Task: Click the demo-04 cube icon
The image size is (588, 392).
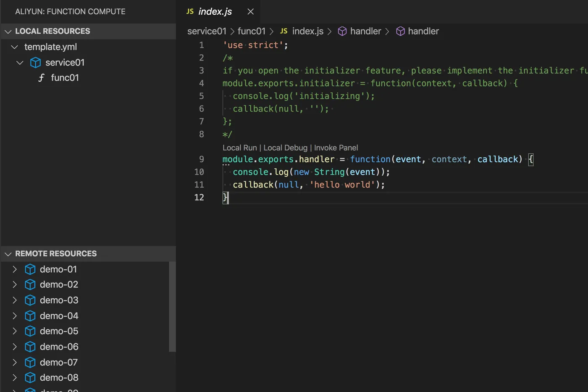Action: 30,316
